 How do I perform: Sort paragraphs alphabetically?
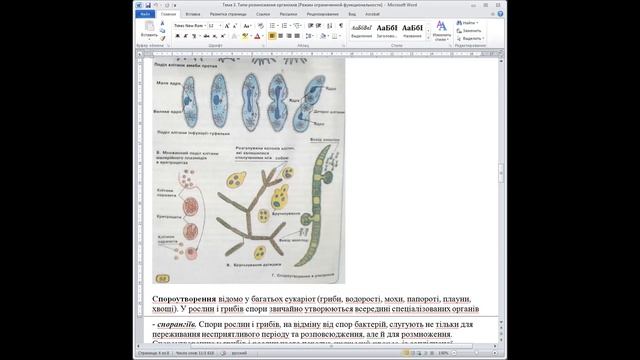pos(330,26)
